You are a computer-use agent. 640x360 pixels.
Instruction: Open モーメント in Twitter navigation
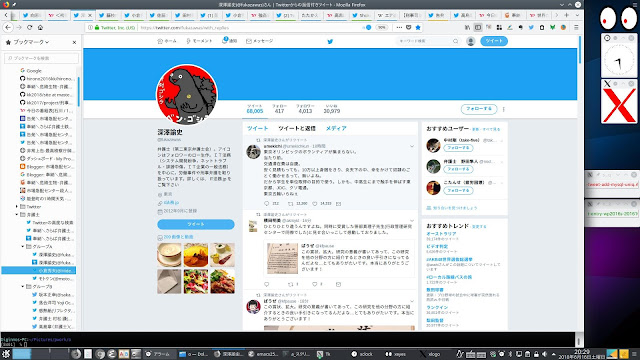pos(199,41)
